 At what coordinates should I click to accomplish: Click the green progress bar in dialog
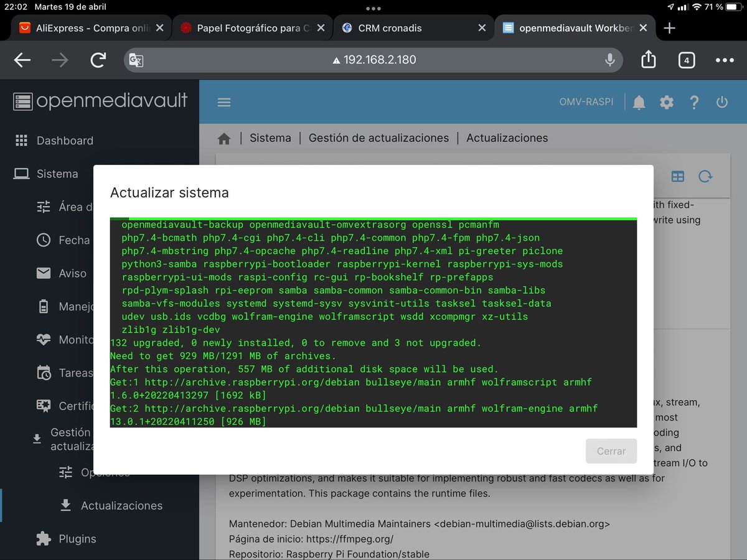pyautogui.click(x=374, y=218)
